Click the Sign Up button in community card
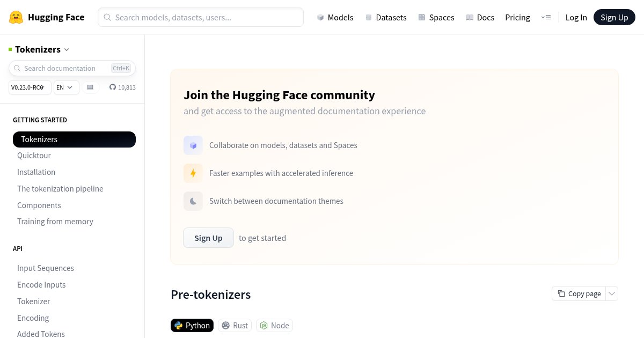 pos(208,238)
